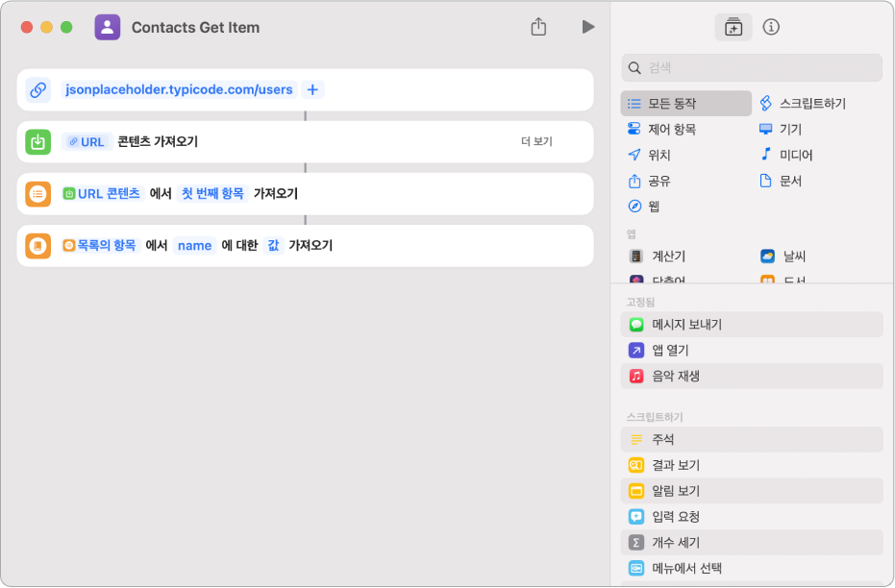The height and width of the screenshot is (588, 895).
Task: Click the orange list action icon
Action: tap(38, 194)
